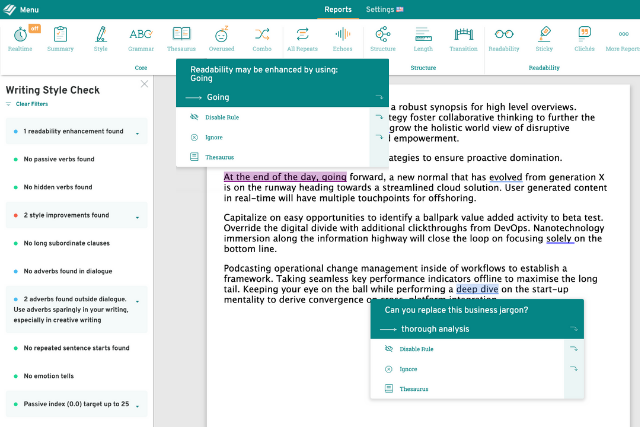Close the Writing Style Check panel
Viewport: 640px width, 427px height.
tap(144, 84)
